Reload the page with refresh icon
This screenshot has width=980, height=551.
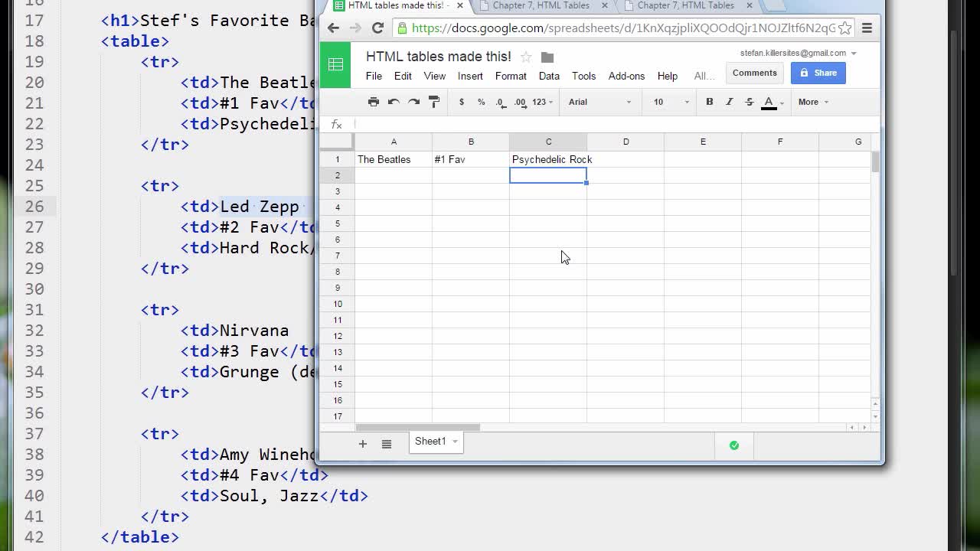(x=377, y=28)
